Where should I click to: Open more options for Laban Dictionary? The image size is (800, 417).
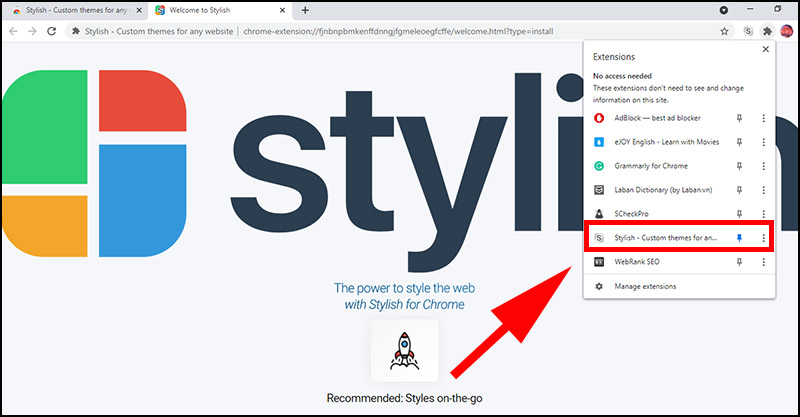(763, 190)
